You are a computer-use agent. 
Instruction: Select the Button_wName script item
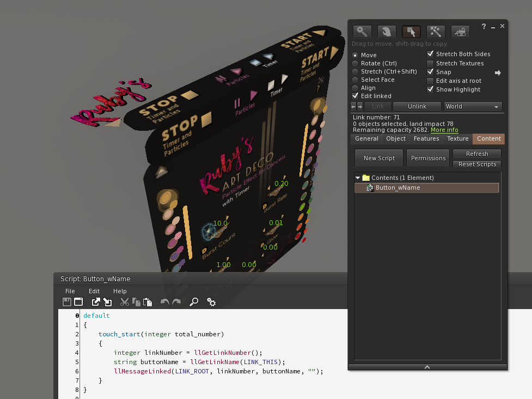(x=398, y=188)
